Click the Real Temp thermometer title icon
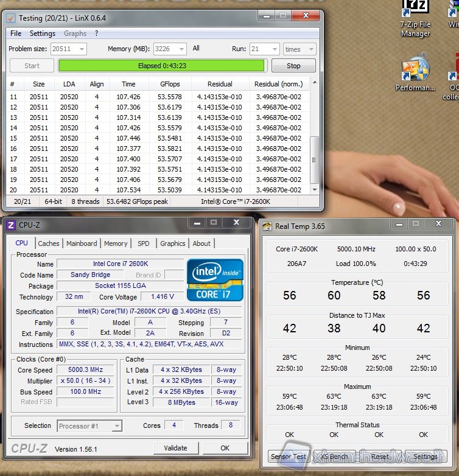 point(267,226)
